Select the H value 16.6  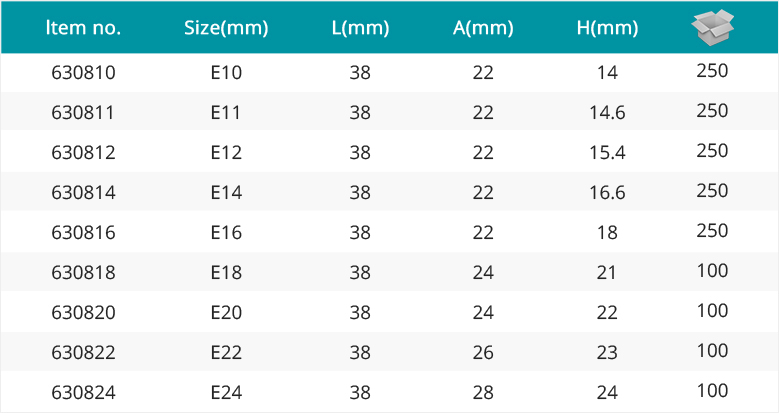[607, 192]
